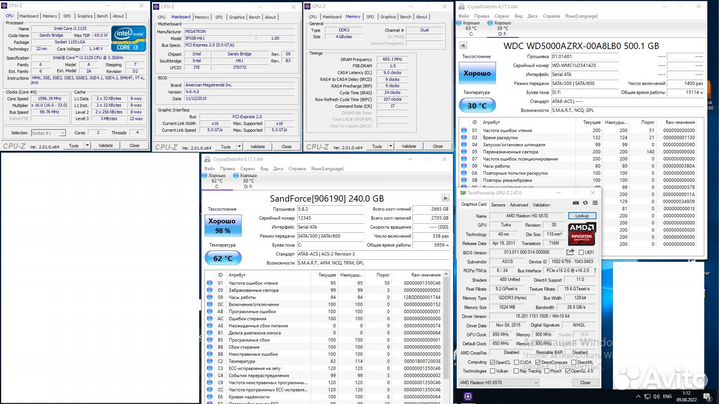Toggle the OpenCL checkbox
720x404 pixels.
coord(493,362)
